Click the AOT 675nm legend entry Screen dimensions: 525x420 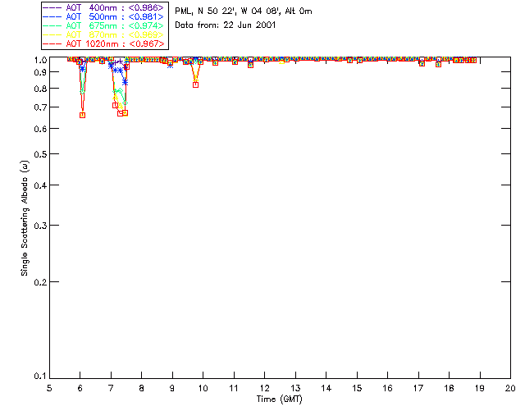point(103,25)
